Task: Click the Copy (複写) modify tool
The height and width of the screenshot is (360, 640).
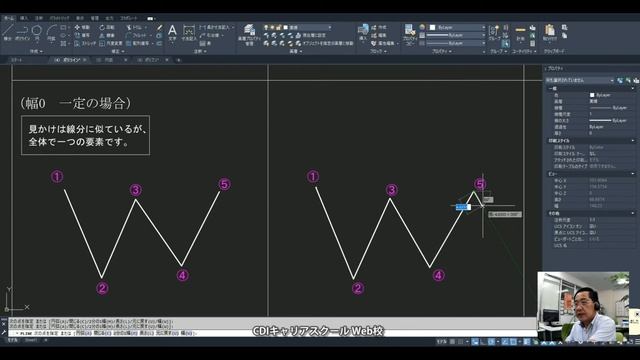Action: pos(82,36)
